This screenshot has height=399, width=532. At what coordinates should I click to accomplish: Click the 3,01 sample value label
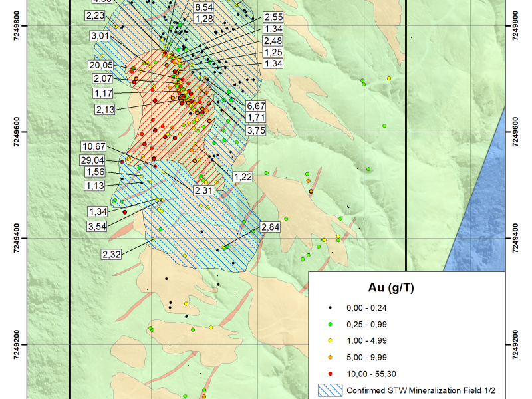[x=102, y=35]
